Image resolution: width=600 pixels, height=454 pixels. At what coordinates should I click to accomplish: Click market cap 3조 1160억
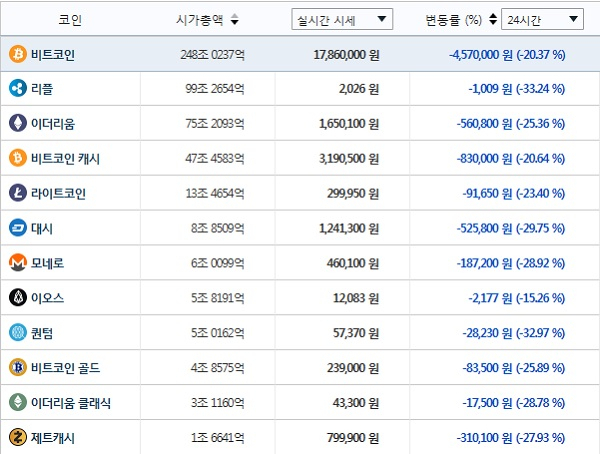[218, 403]
